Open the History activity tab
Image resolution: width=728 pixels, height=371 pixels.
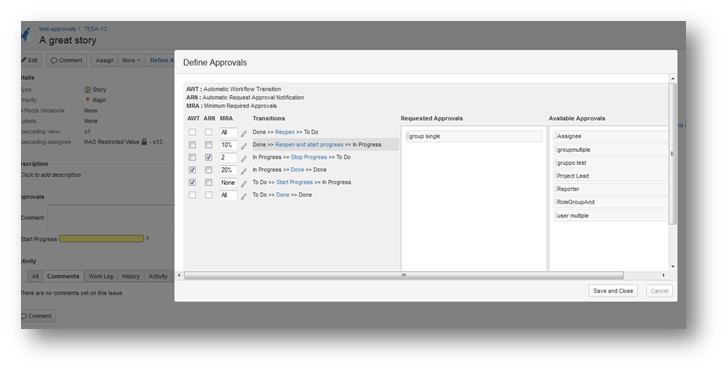130,276
